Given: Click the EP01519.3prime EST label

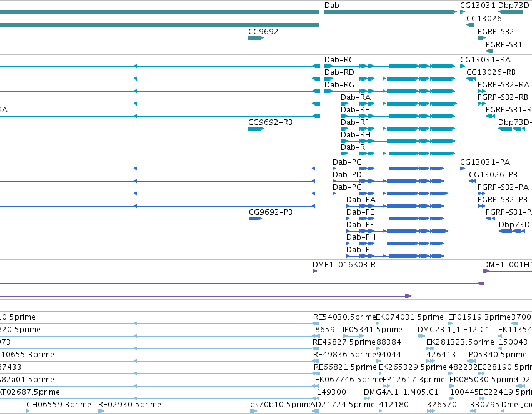Looking at the screenshot, I should [479, 317].
